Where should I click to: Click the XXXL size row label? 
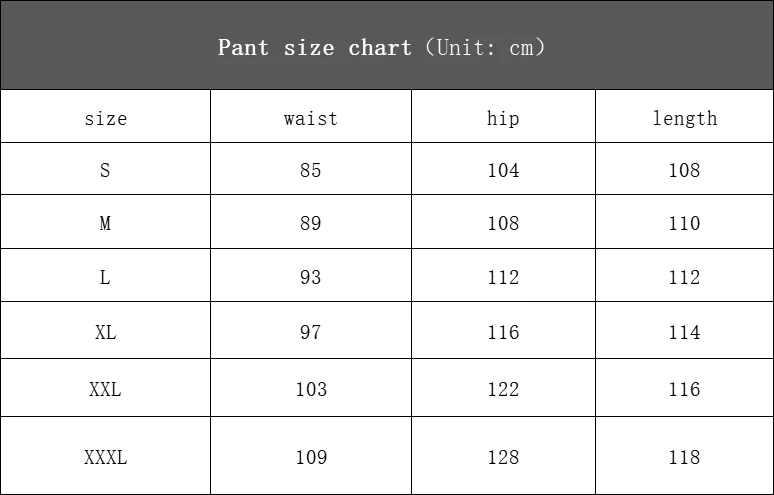point(105,456)
